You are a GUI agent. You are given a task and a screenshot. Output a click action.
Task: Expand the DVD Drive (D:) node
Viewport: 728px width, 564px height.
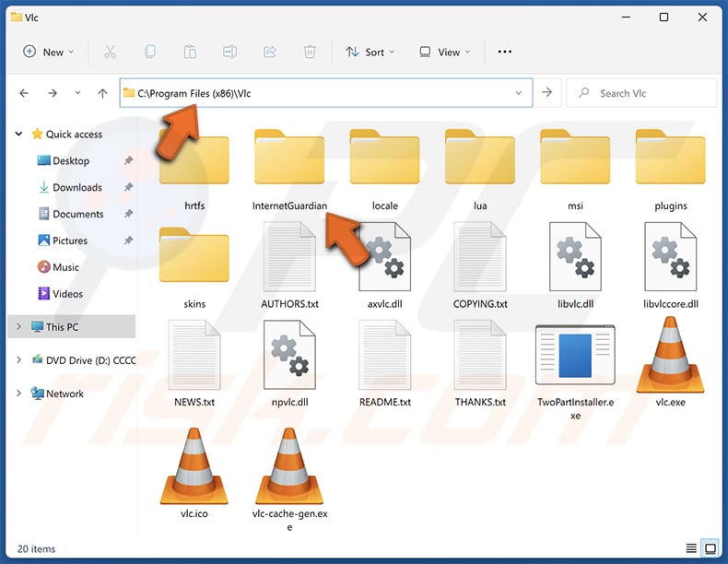click(x=18, y=359)
